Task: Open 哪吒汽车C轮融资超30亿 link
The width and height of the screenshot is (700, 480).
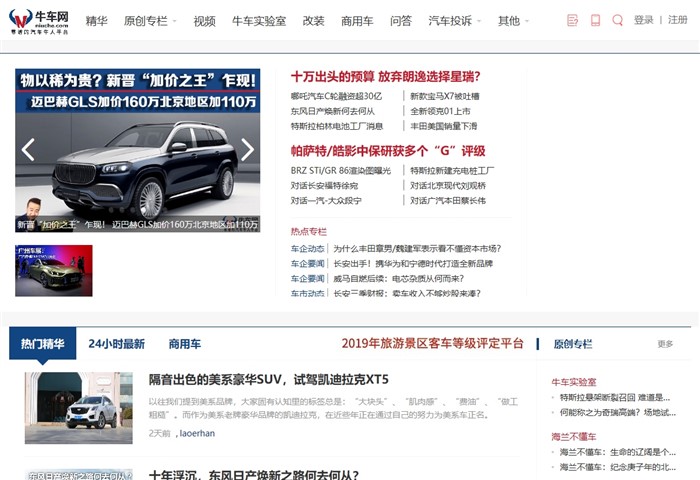Action: pyautogui.click(x=336, y=96)
